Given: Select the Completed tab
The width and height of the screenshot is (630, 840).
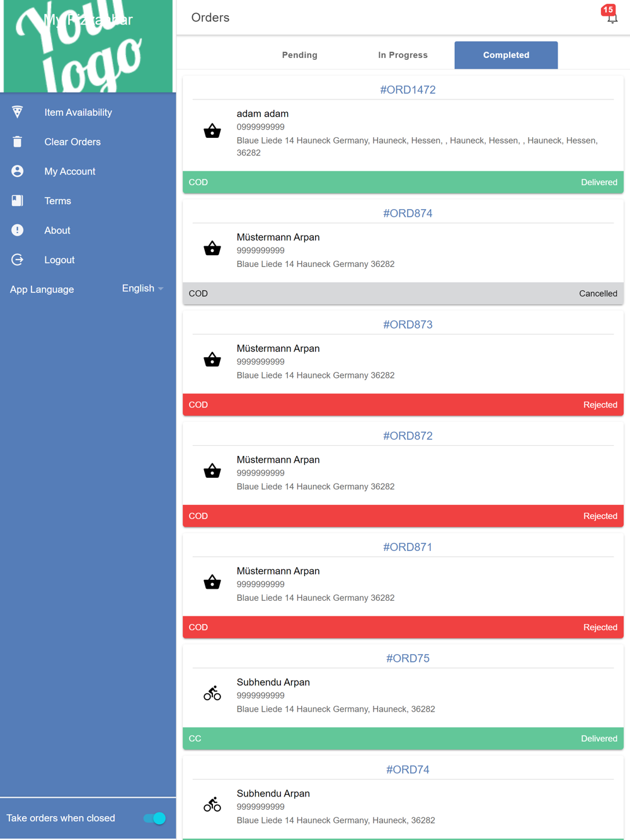Looking at the screenshot, I should (x=506, y=55).
